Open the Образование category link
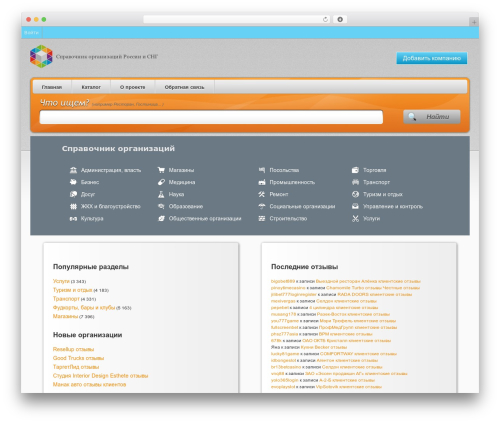This screenshot has height=423, width=500. pos(186,206)
